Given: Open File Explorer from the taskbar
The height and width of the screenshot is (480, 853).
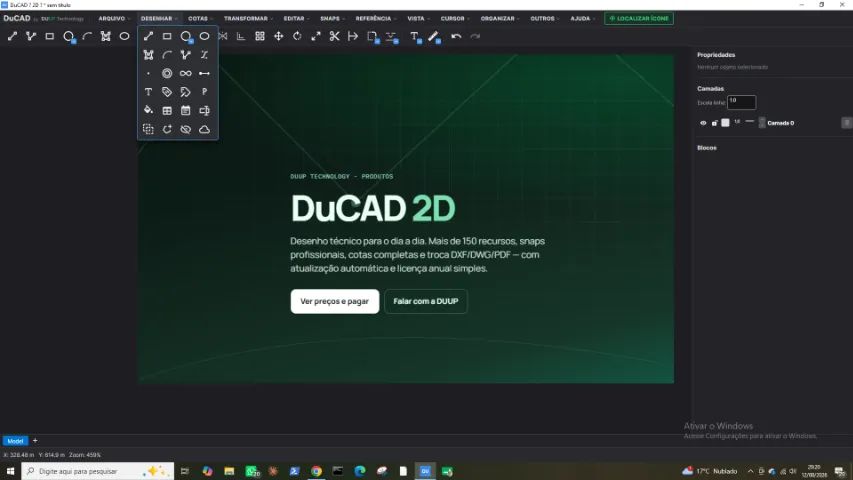Looking at the screenshot, I should pyautogui.click(x=229, y=471).
